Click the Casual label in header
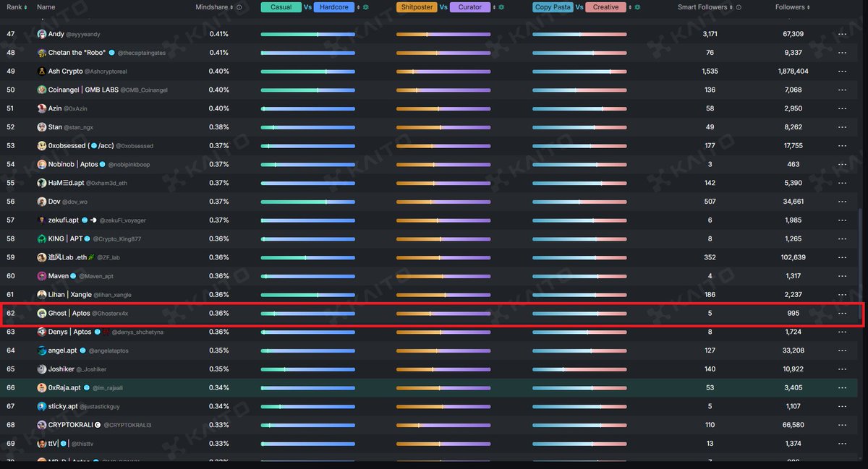 (281, 7)
